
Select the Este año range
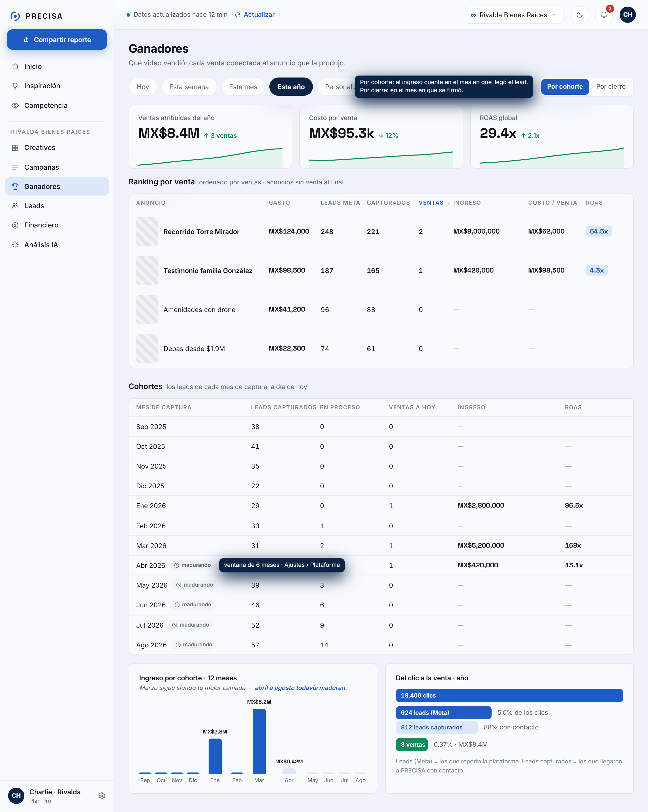(291, 87)
